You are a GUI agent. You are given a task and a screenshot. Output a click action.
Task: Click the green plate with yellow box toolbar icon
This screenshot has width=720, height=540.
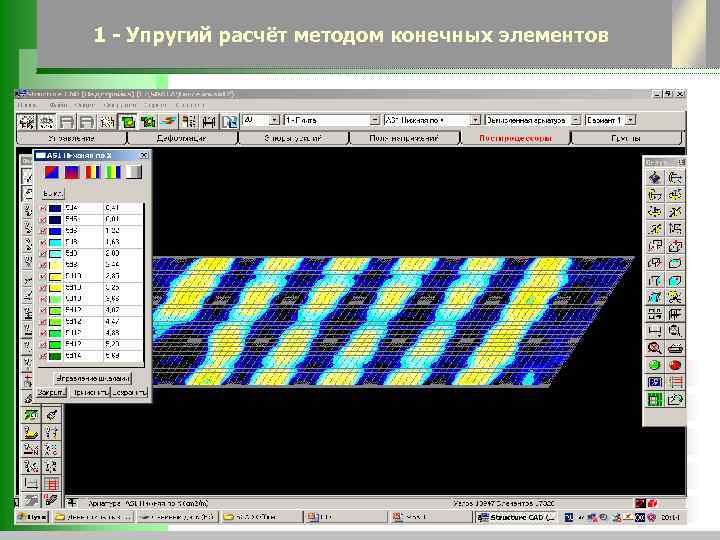click(148, 122)
